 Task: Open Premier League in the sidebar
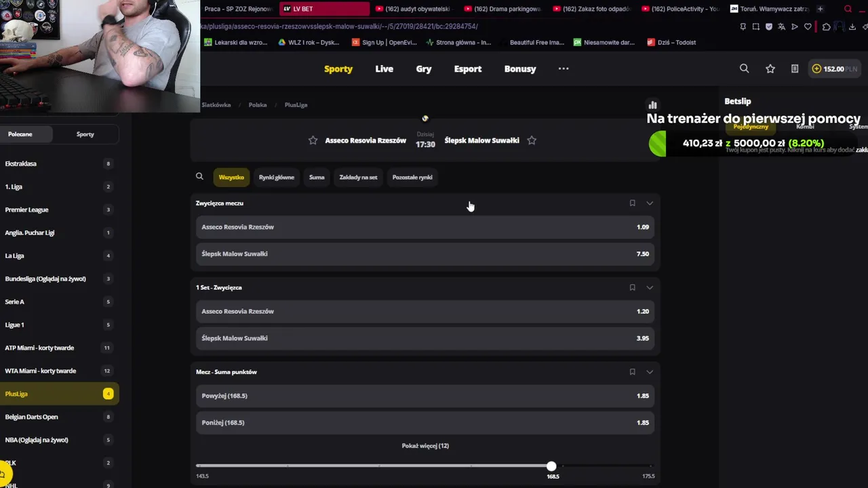[x=59, y=209]
